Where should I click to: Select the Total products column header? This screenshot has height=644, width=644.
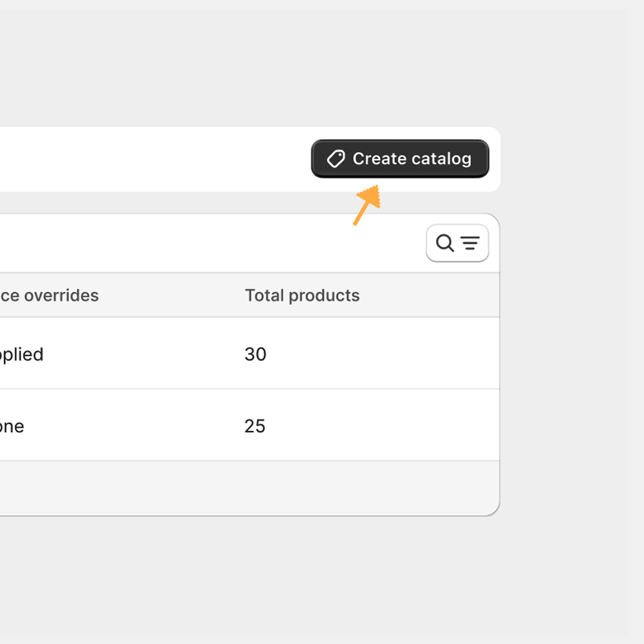pyautogui.click(x=302, y=296)
